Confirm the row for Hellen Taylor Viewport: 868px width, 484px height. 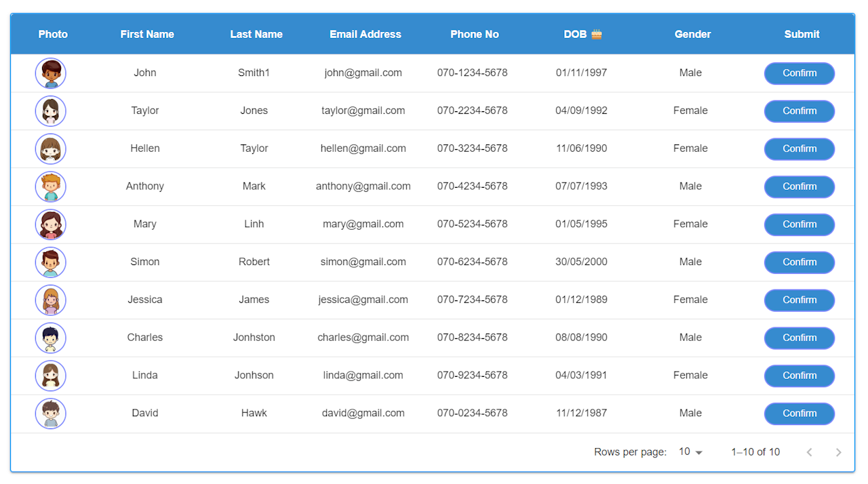800,149
